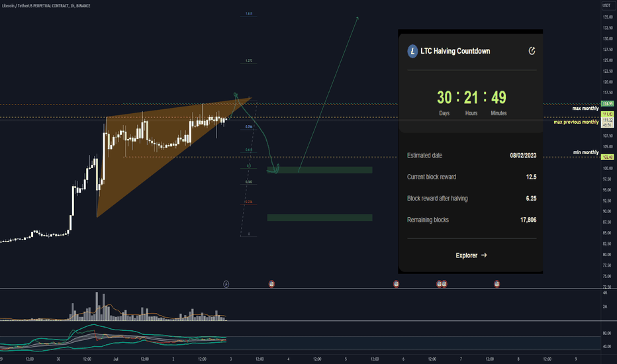Viewport: 617px width, 364px height.
Task: Open the left flag of the July 6 pair
Action: tap(439, 284)
